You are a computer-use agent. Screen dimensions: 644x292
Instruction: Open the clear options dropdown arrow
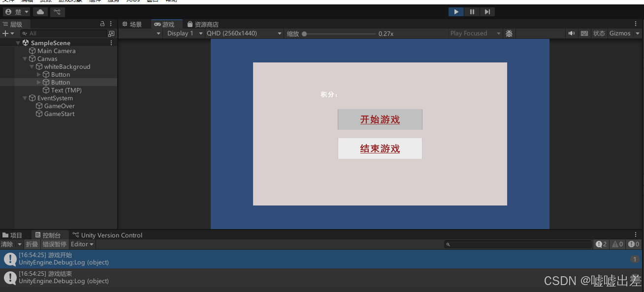(x=20, y=244)
